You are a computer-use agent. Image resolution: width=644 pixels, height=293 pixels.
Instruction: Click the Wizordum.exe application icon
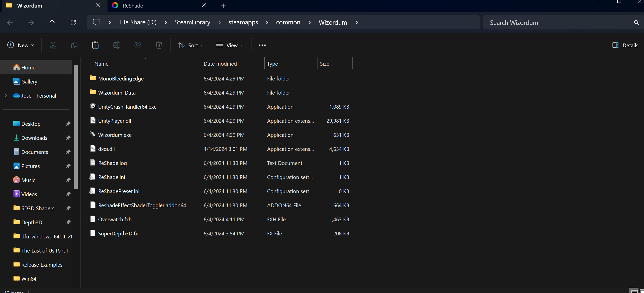point(93,134)
